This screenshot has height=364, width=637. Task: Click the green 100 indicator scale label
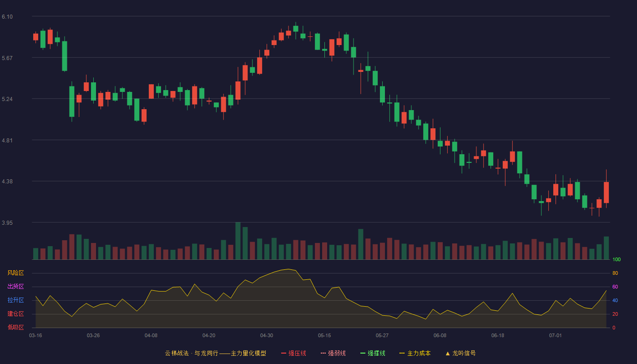coord(617,260)
